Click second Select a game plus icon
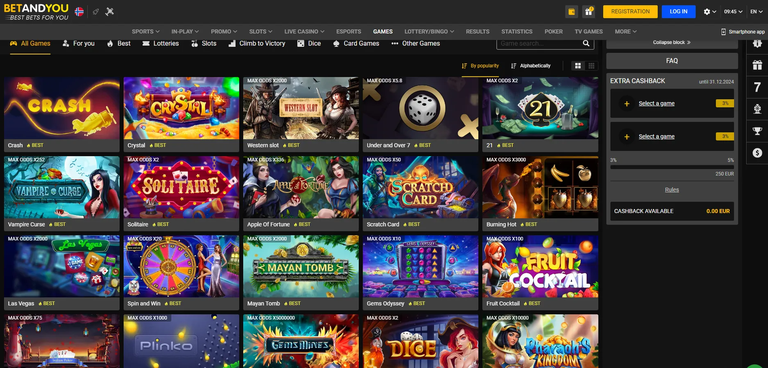The image size is (768, 368). pyautogui.click(x=627, y=136)
